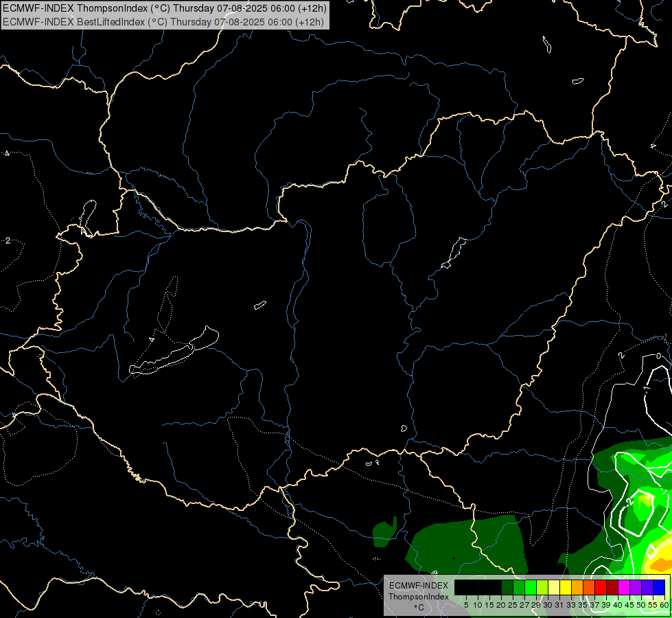672x618 pixels.
Task: Click the bright yellow legend swatch for 31-33
Action: 566,587
